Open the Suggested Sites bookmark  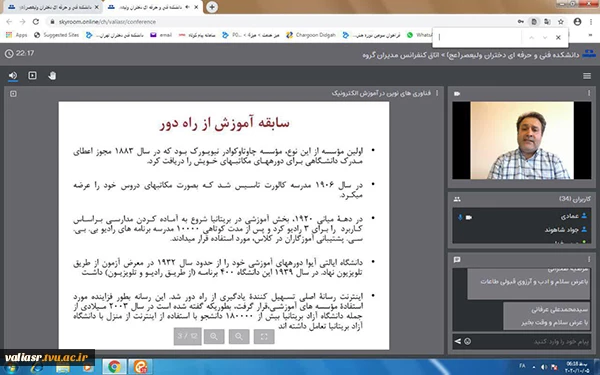(x=56, y=35)
